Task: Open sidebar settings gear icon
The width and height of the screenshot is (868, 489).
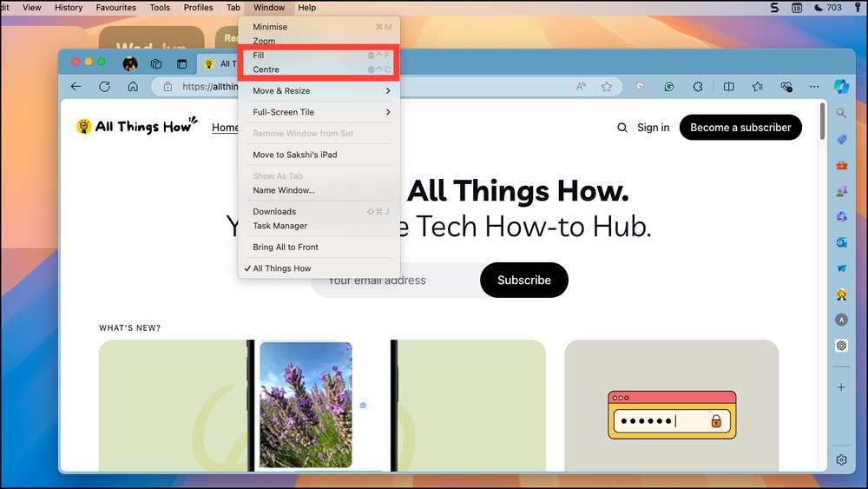Action: 841,459
